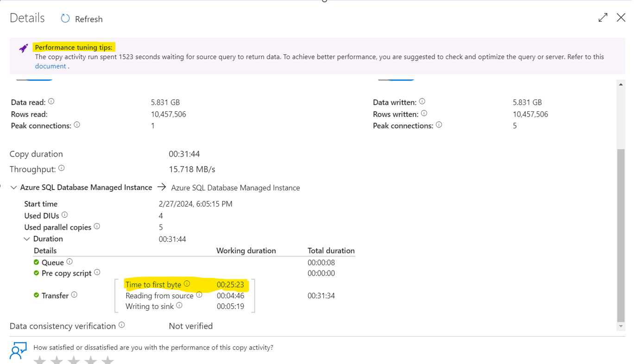Click the rocket performance tips icon

(23, 48)
